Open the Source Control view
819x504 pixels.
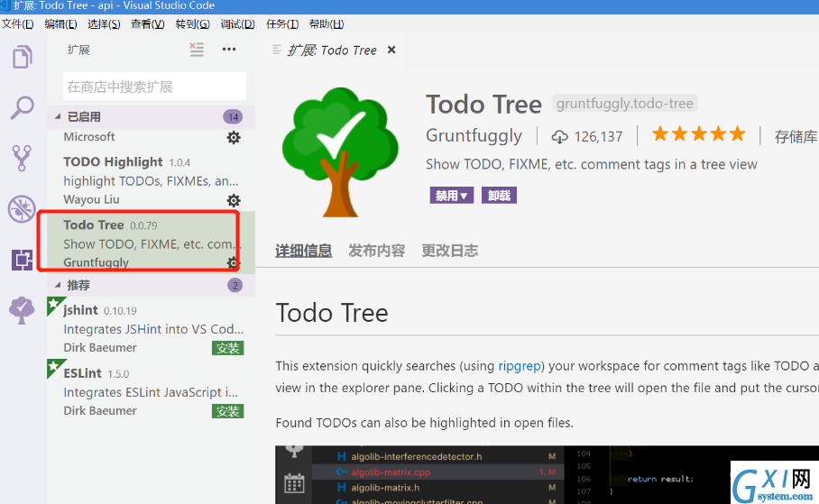[22, 158]
